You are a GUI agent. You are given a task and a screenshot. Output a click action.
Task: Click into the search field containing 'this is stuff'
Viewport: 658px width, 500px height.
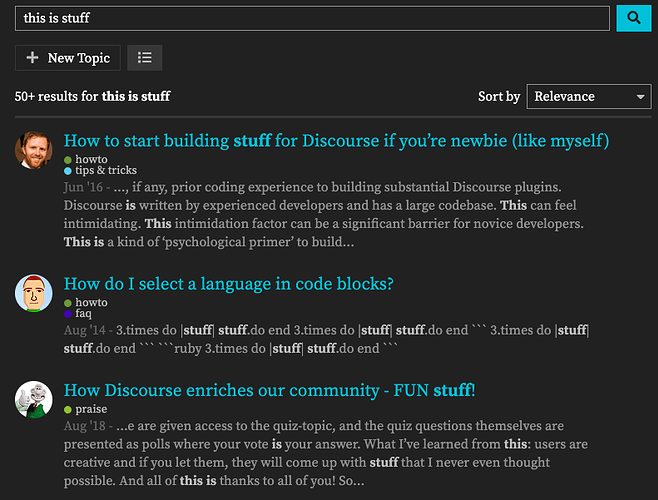point(312,18)
